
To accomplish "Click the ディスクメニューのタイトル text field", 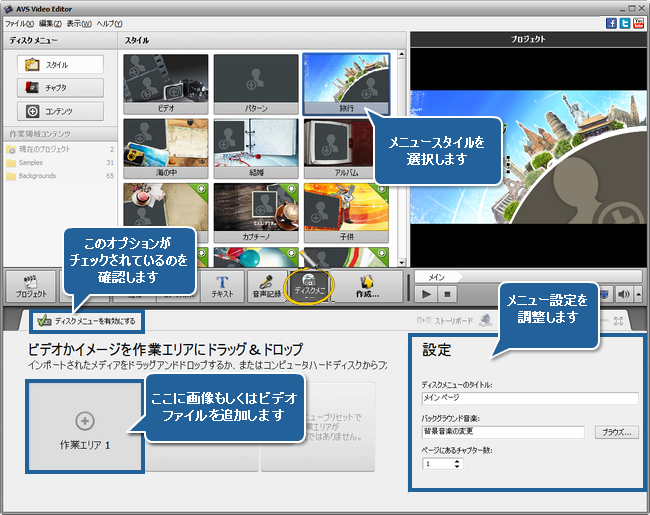I will (530, 398).
